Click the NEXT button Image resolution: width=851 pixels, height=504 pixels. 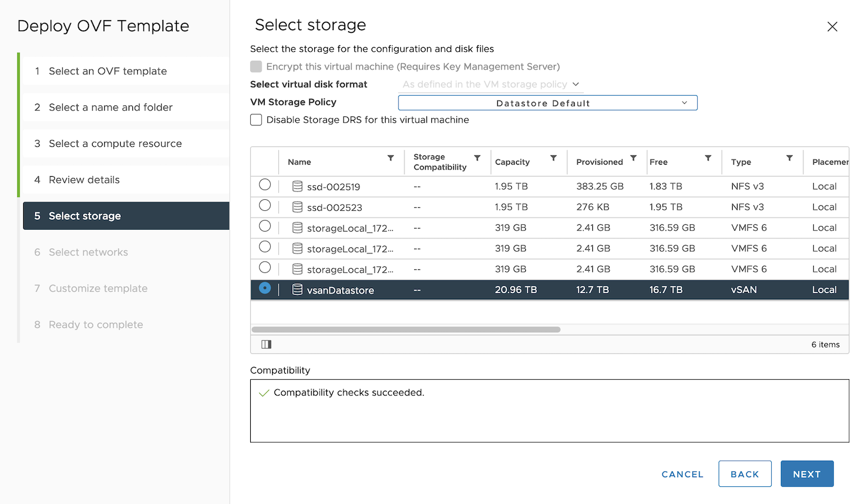point(806,474)
